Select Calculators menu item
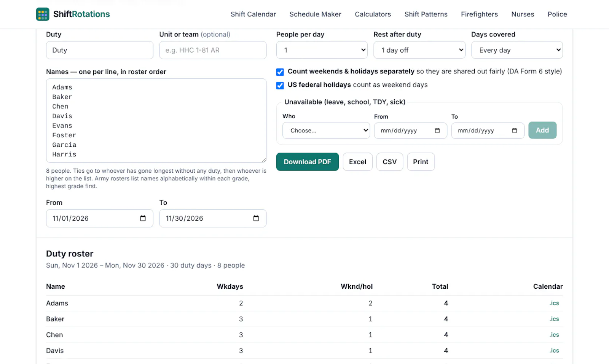 coord(373,14)
